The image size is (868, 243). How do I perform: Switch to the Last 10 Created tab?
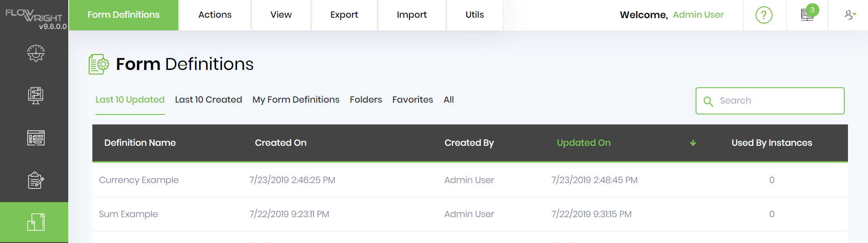[208, 99]
